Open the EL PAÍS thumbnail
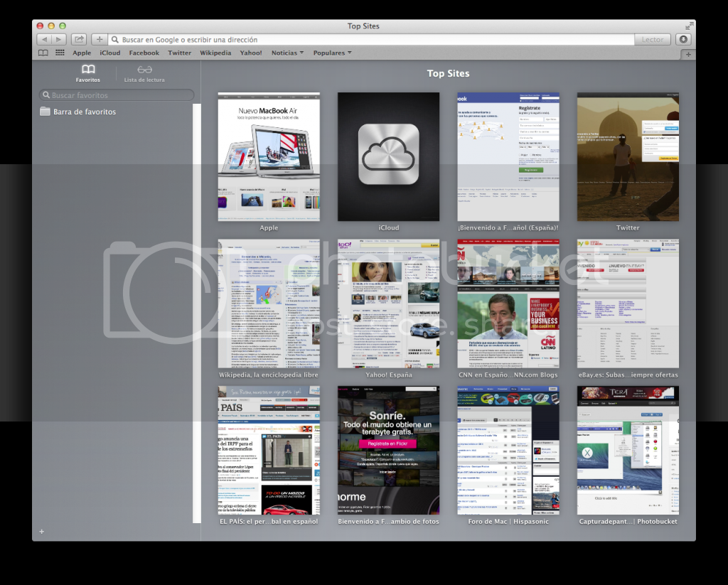 (x=269, y=451)
